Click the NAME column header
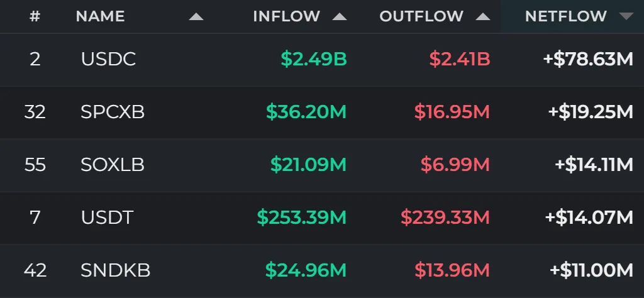The image size is (644, 298). (x=100, y=16)
